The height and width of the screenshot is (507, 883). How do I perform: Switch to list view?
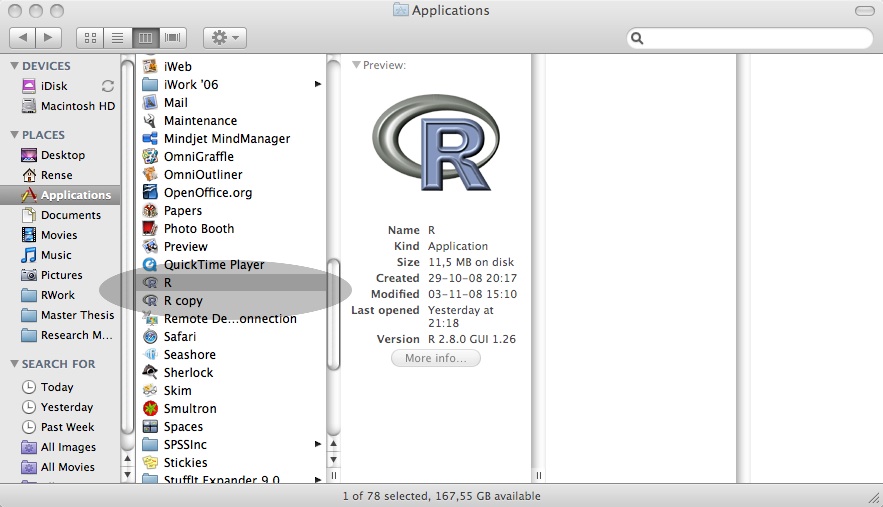pyautogui.click(x=118, y=38)
